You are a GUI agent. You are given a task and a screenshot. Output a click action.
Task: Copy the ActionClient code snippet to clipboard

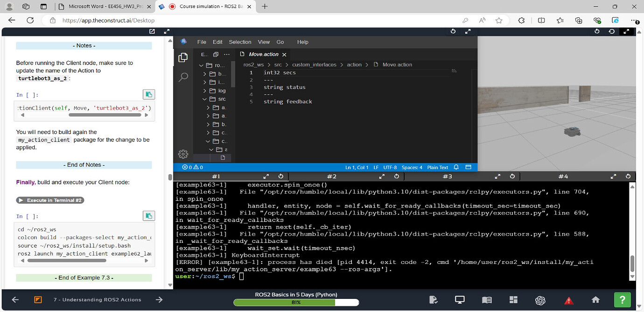(148, 94)
